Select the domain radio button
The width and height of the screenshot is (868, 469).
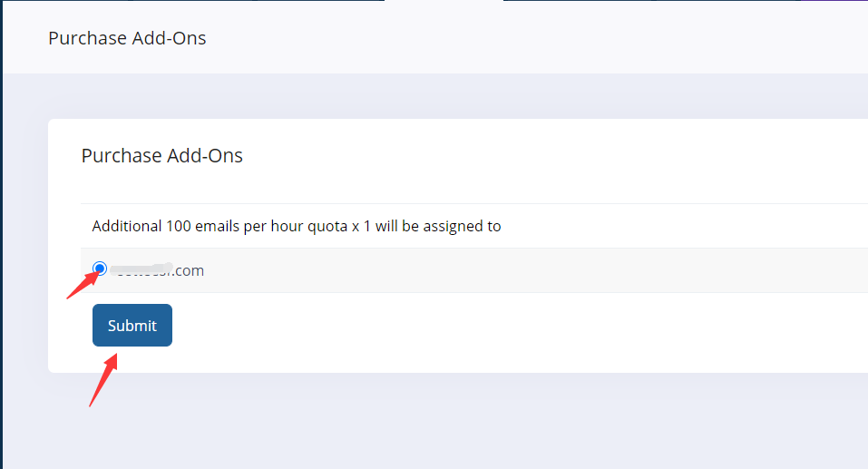point(100,269)
